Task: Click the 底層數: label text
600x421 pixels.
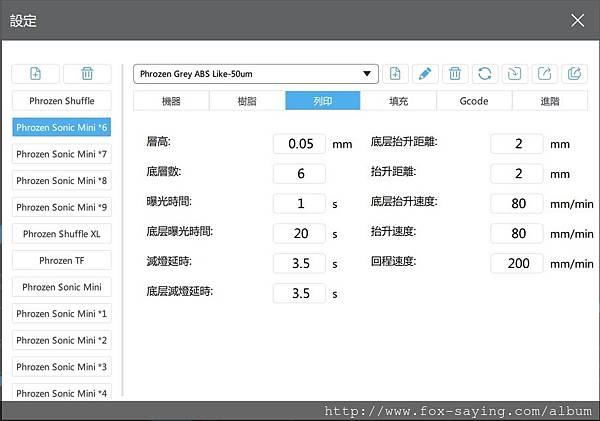Action: [164, 171]
